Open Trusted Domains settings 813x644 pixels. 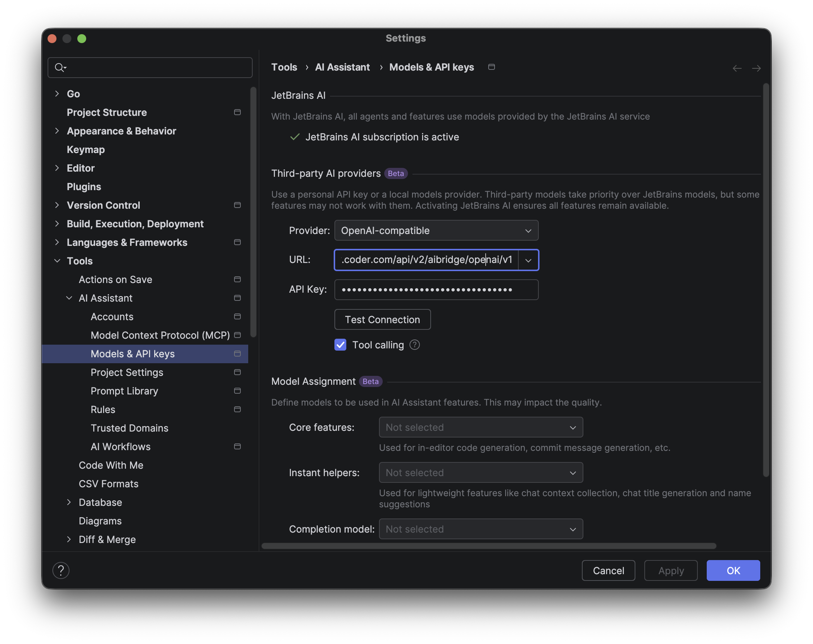[x=129, y=428]
